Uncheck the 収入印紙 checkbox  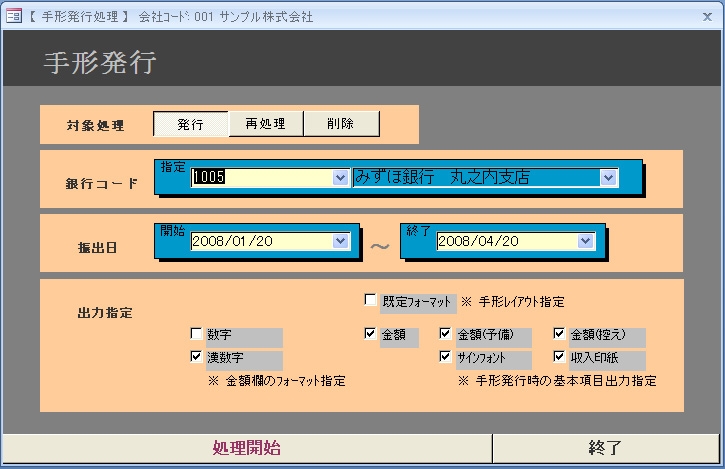[x=559, y=356]
